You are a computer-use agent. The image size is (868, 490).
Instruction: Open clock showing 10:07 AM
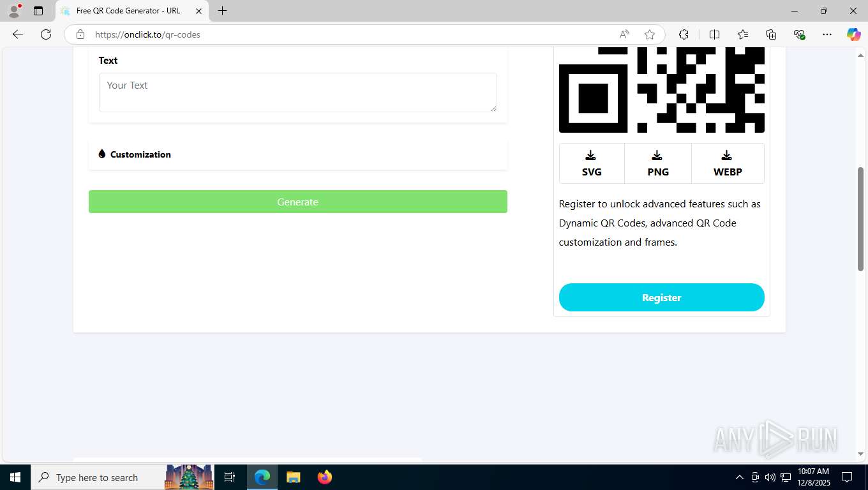[813, 477]
